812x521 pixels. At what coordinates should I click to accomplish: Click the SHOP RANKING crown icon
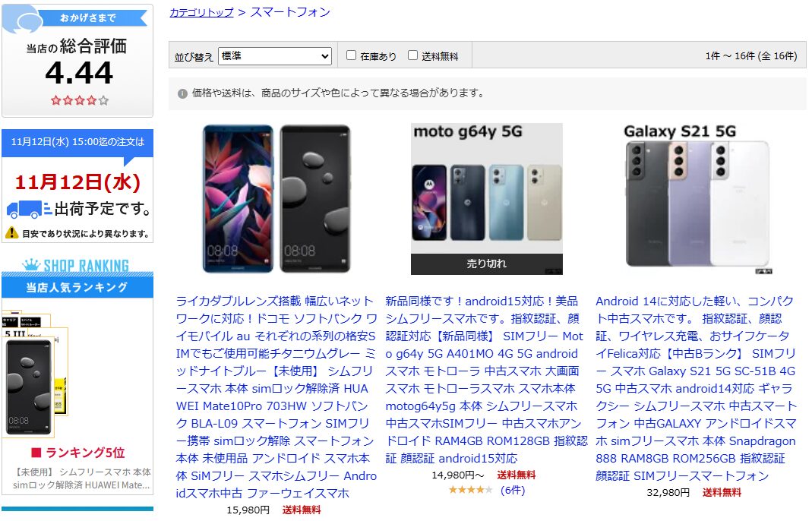click(x=32, y=264)
